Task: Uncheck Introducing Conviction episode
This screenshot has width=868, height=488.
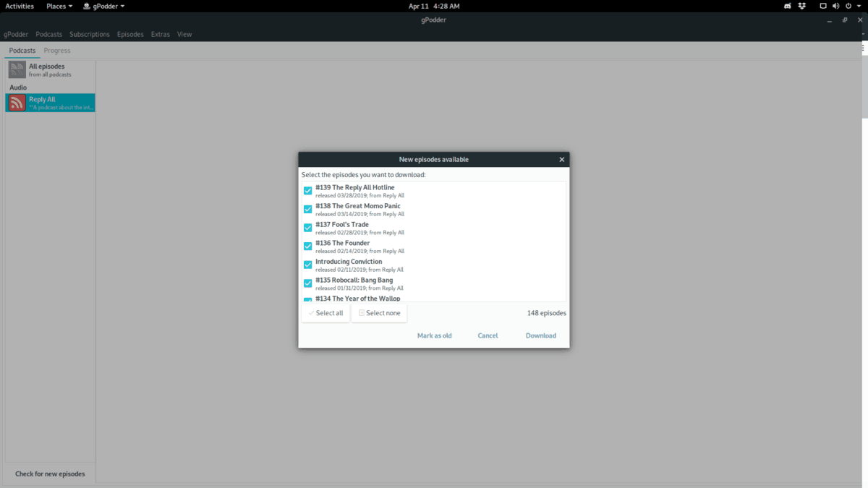Action: click(x=308, y=265)
